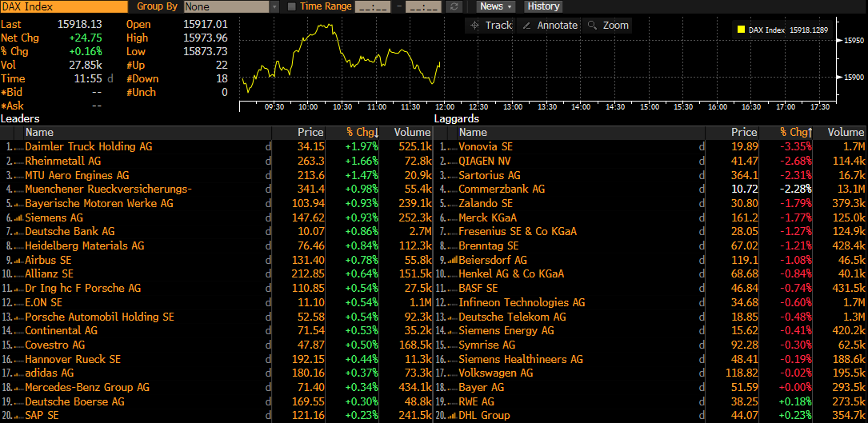The width and height of the screenshot is (868, 423).
Task: Enable the Time Range checkbox
Action: point(292,6)
